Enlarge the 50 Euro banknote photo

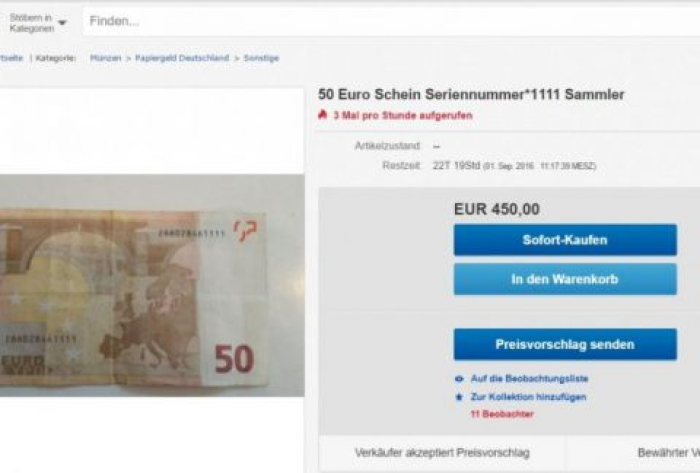(152, 285)
